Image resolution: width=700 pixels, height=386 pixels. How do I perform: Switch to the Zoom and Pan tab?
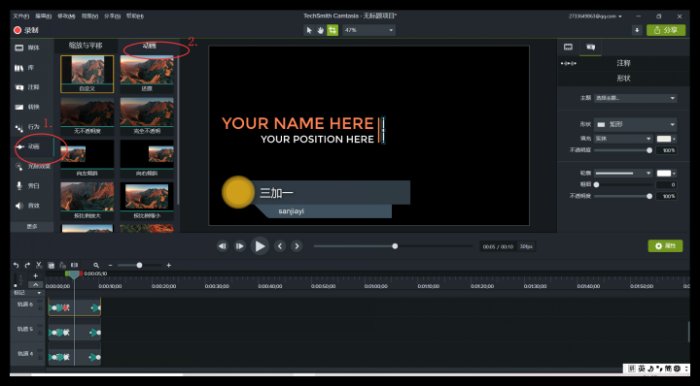pos(85,46)
